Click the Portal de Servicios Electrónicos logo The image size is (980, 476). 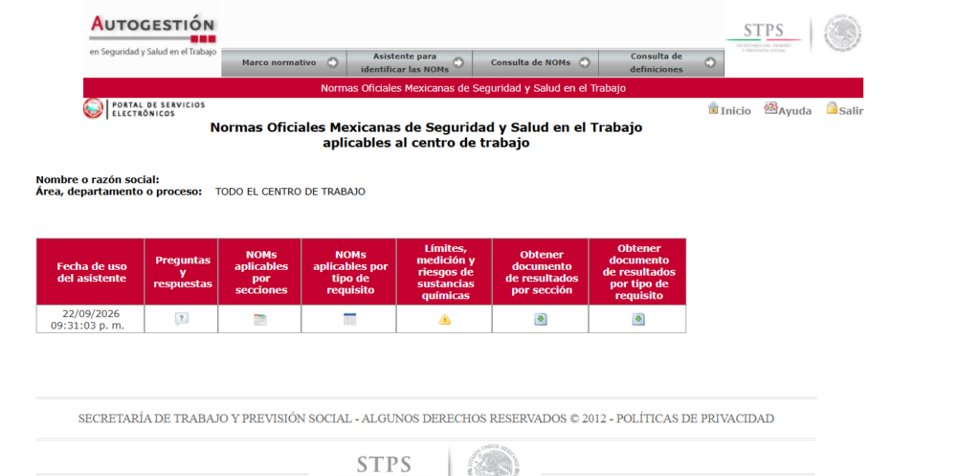pos(145,109)
